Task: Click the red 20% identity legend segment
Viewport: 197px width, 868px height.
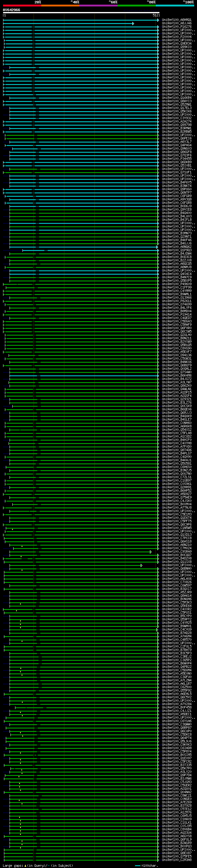Action: click(22, 6)
